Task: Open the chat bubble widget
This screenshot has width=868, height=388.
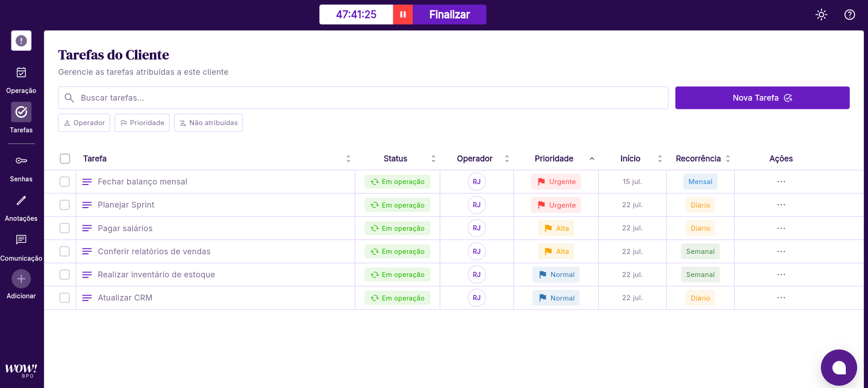Action: (839, 367)
